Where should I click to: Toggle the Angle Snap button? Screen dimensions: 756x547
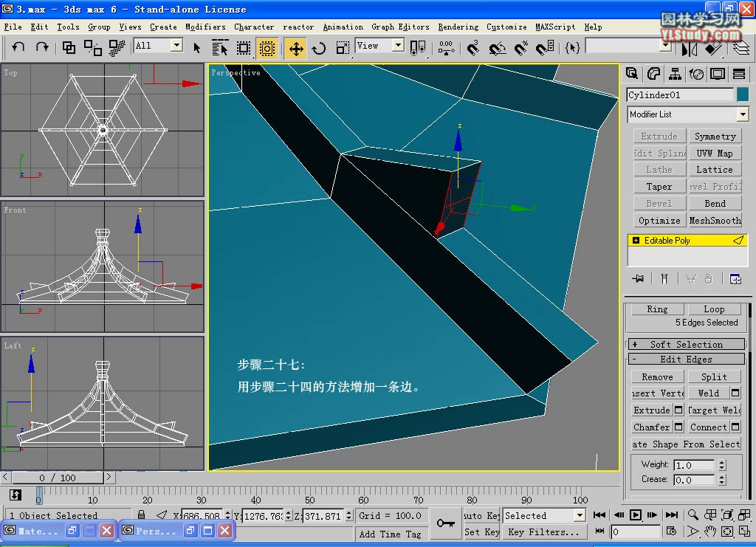coord(497,48)
